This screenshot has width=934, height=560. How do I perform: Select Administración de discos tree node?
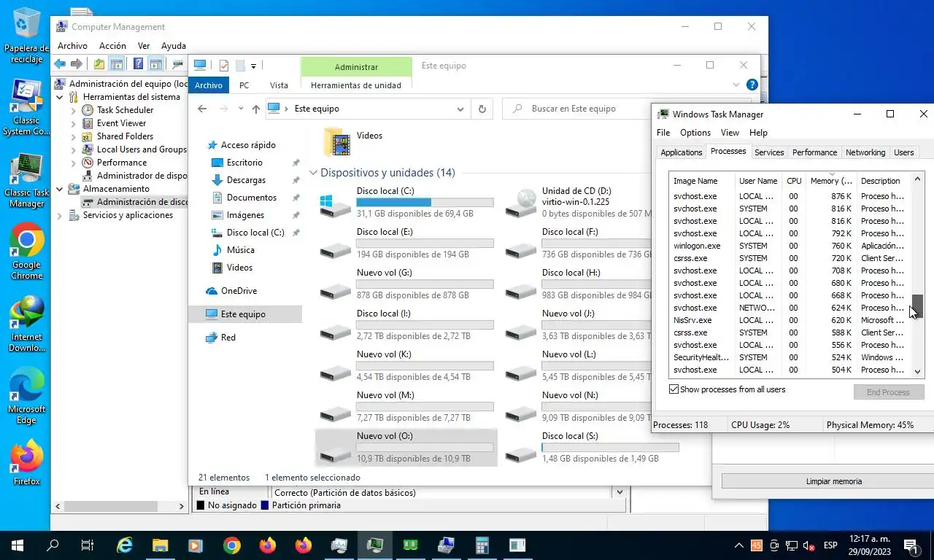click(x=142, y=202)
